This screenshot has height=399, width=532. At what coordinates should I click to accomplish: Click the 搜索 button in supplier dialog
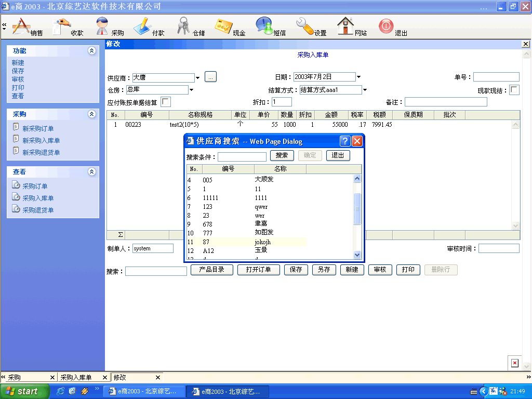pos(282,155)
